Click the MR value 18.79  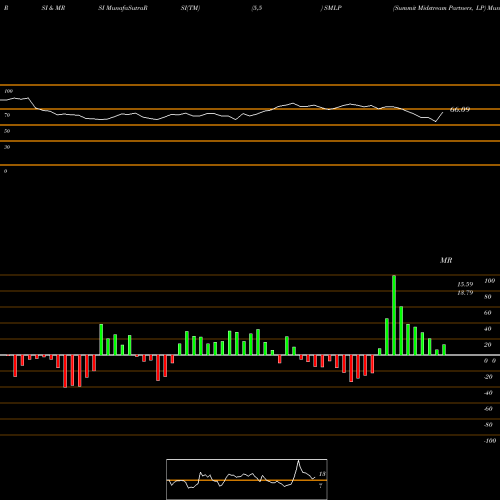pos(465,293)
